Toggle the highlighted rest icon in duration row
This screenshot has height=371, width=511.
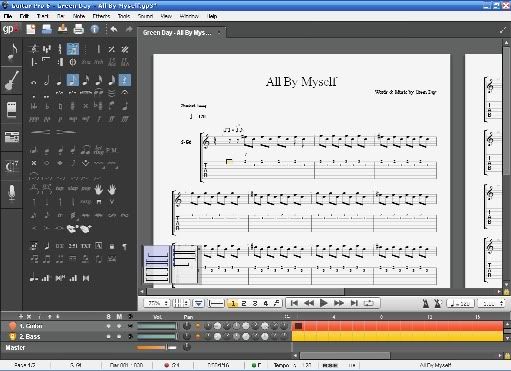125,80
